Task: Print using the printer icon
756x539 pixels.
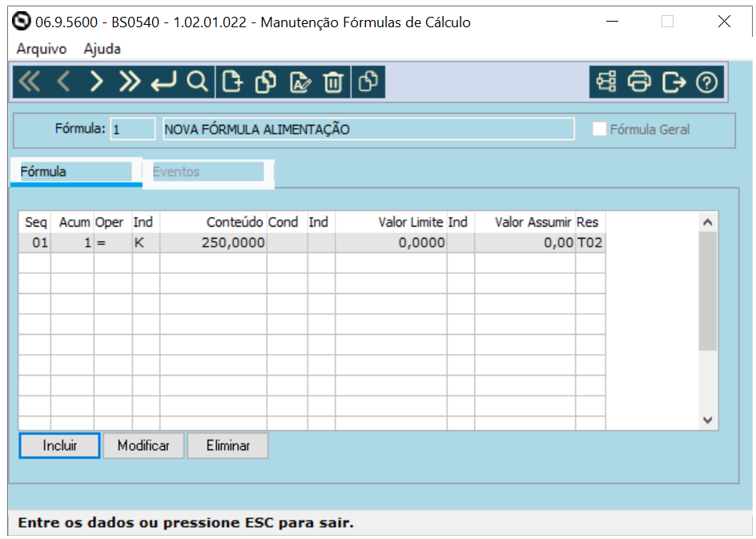Action: (x=639, y=81)
